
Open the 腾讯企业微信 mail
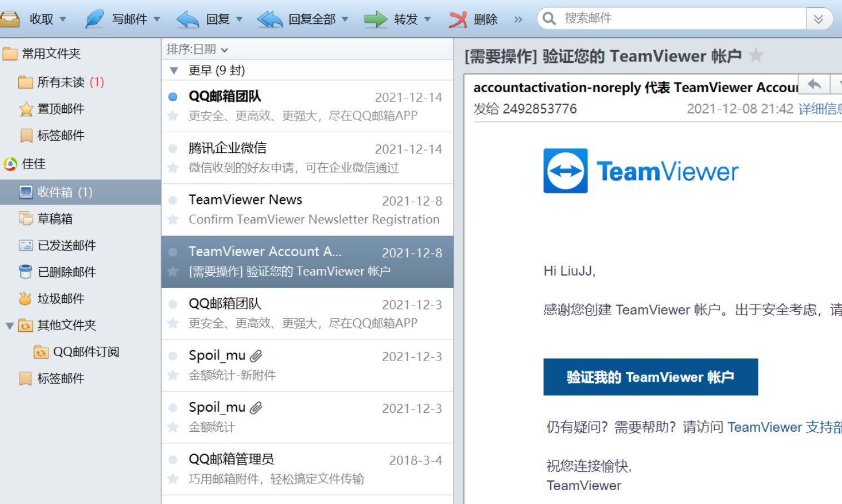click(307, 158)
